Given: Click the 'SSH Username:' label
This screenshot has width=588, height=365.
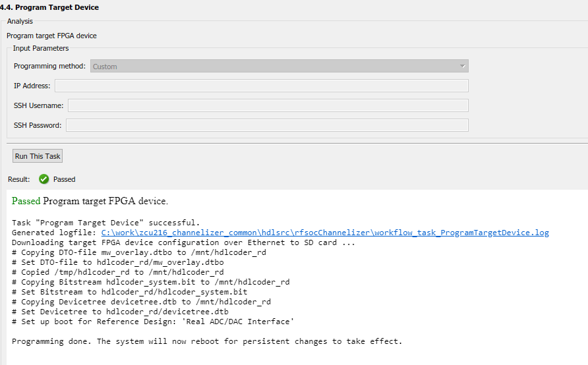Looking at the screenshot, I should click(x=38, y=106).
